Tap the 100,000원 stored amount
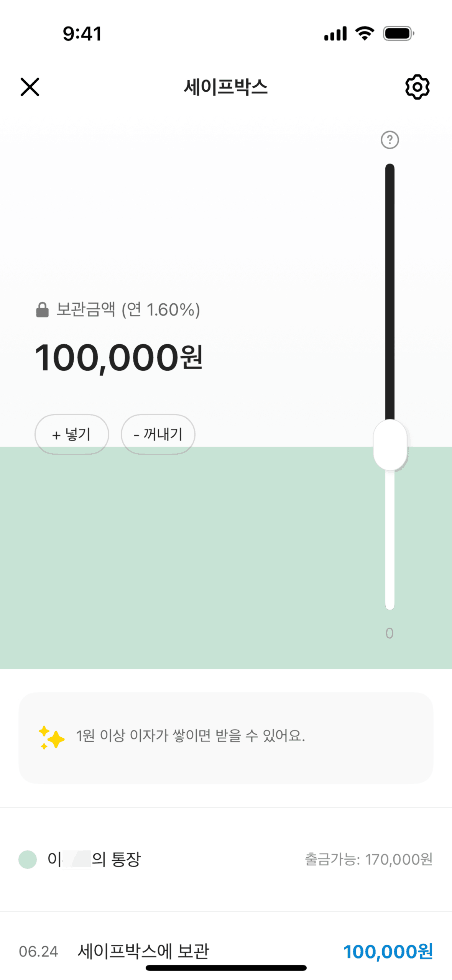 [x=118, y=358]
